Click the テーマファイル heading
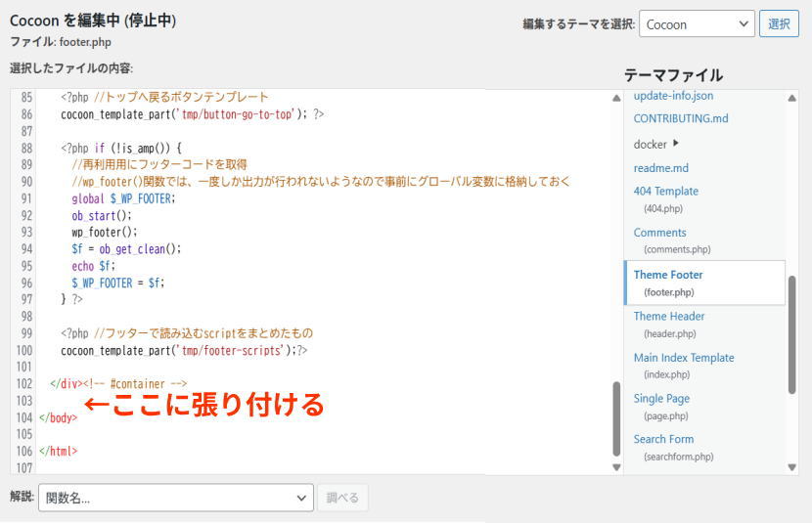Image resolution: width=812 pixels, height=523 pixels. (x=673, y=75)
